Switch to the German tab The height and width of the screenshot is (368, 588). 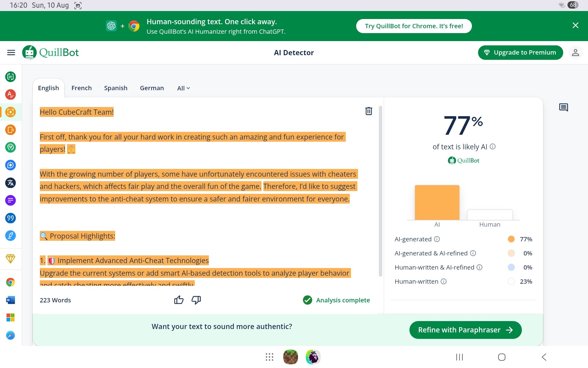pyautogui.click(x=152, y=88)
